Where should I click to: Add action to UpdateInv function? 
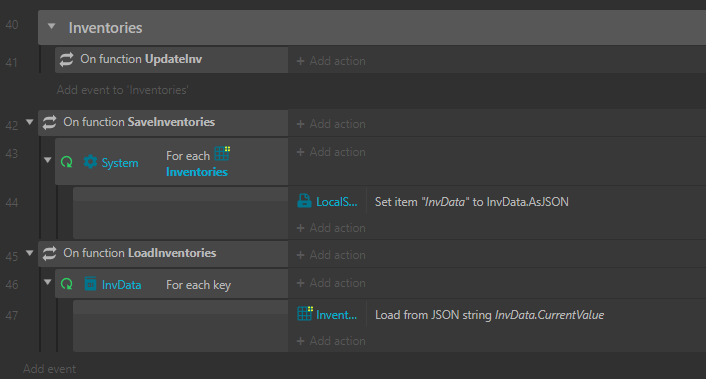pyautogui.click(x=331, y=61)
